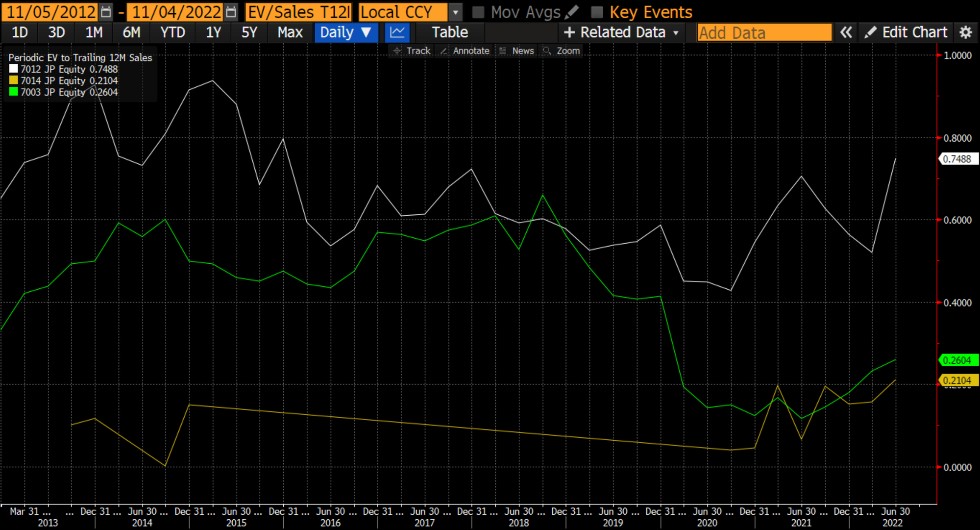Image resolution: width=980 pixels, height=530 pixels.
Task: Click the YTD range button
Action: (172, 32)
